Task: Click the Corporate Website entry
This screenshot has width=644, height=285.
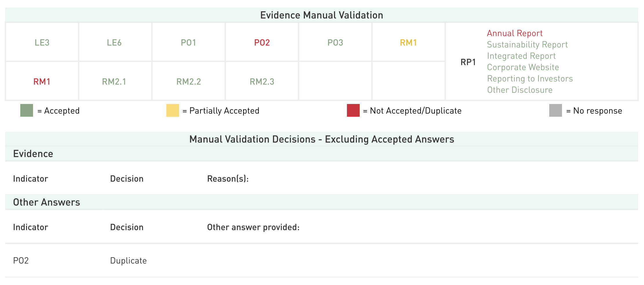Action: tap(523, 67)
